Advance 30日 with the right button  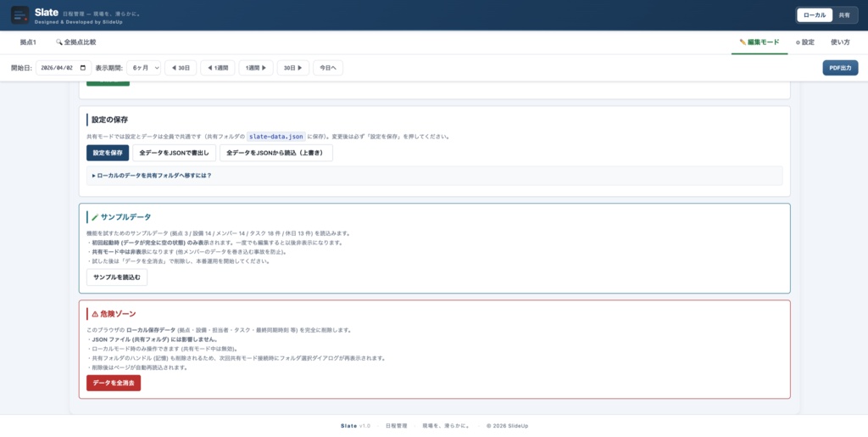click(x=292, y=68)
